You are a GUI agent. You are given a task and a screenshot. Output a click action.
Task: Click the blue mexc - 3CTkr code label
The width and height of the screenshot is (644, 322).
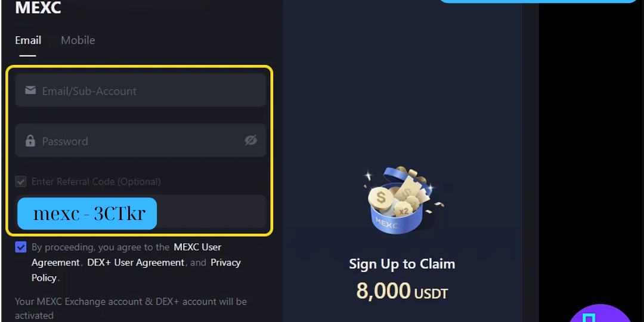(87, 213)
